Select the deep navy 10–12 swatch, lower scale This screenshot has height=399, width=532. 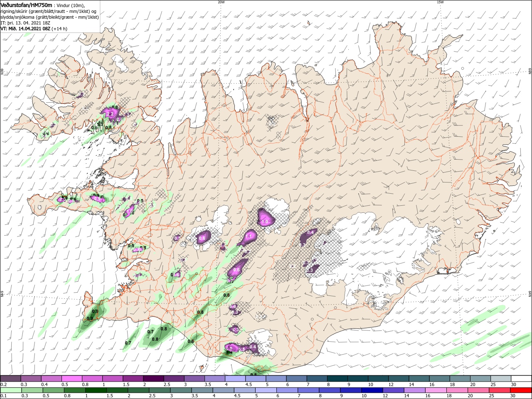[372, 391]
